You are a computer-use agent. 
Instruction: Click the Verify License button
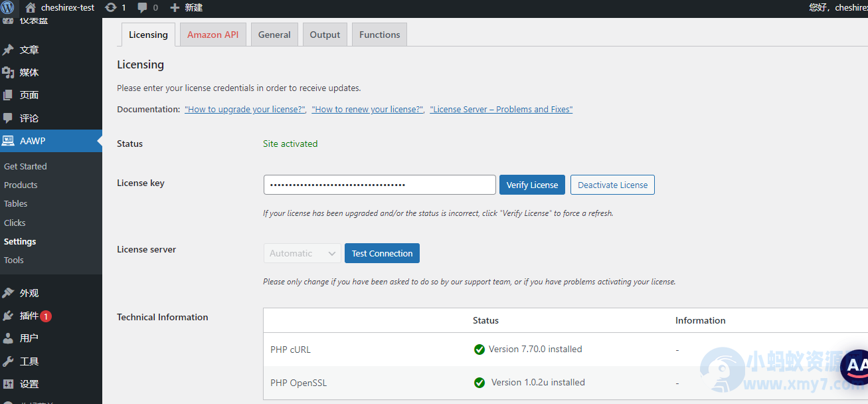[532, 185]
